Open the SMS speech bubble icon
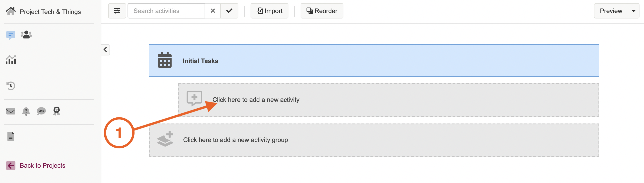644x183 pixels. (41, 111)
